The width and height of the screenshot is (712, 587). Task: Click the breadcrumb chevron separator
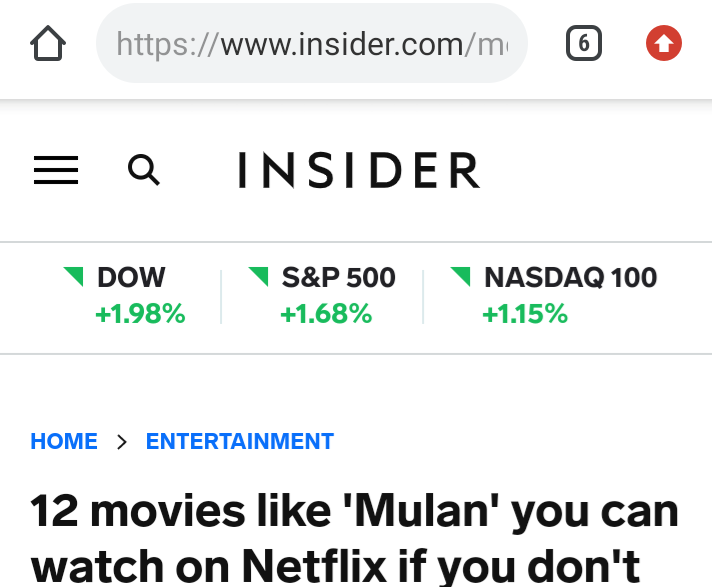(122, 442)
